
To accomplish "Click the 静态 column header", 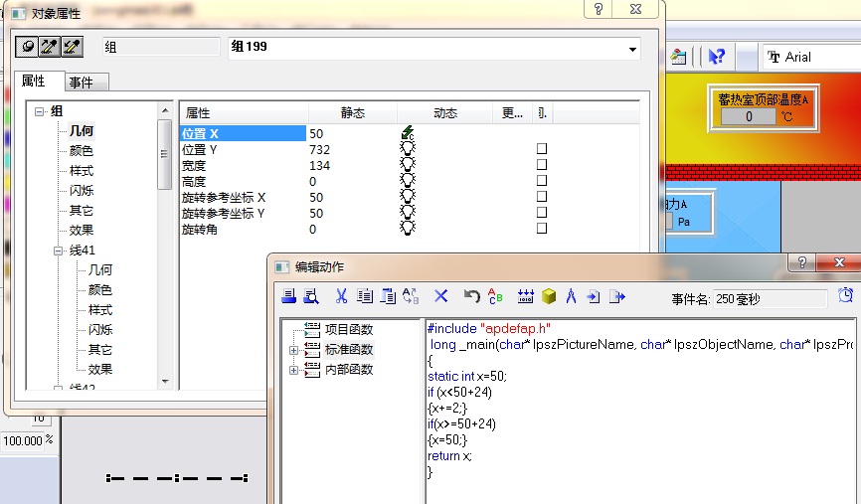I will tap(353, 113).
